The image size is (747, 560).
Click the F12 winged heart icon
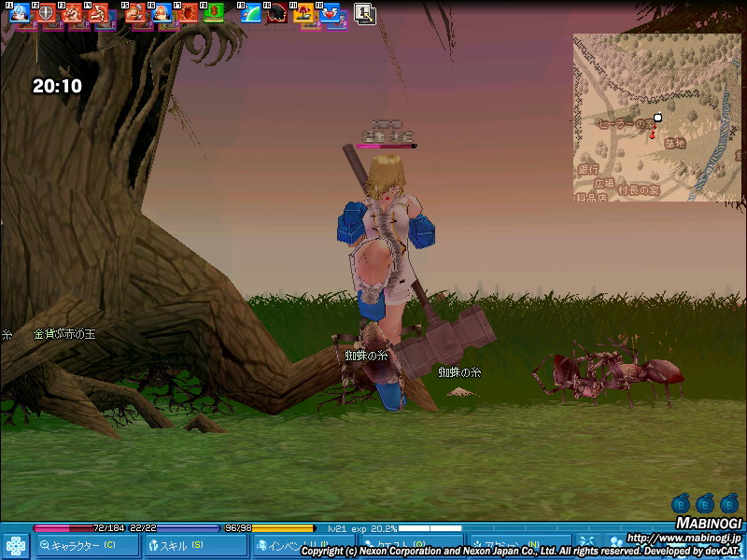point(330,13)
